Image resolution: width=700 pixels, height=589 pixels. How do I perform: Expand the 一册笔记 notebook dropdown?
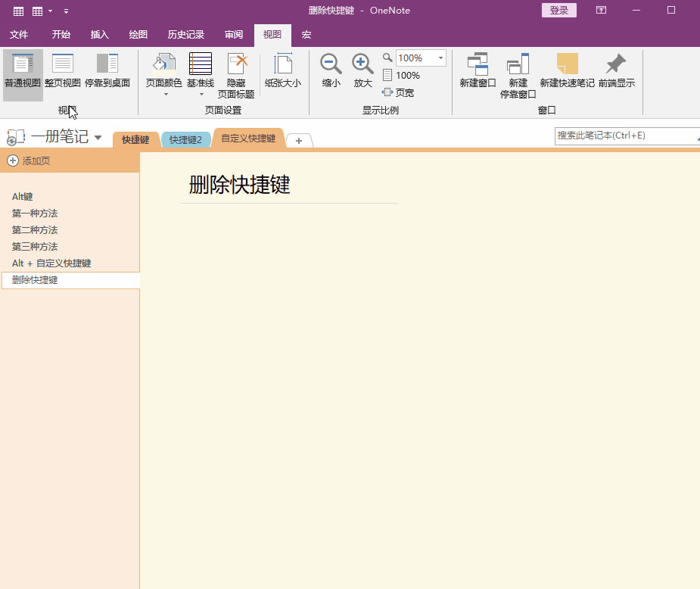click(99, 137)
